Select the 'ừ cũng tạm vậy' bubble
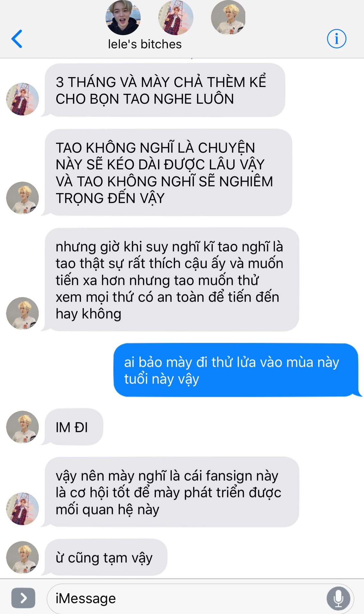The height and width of the screenshot is (614, 364). [105, 557]
